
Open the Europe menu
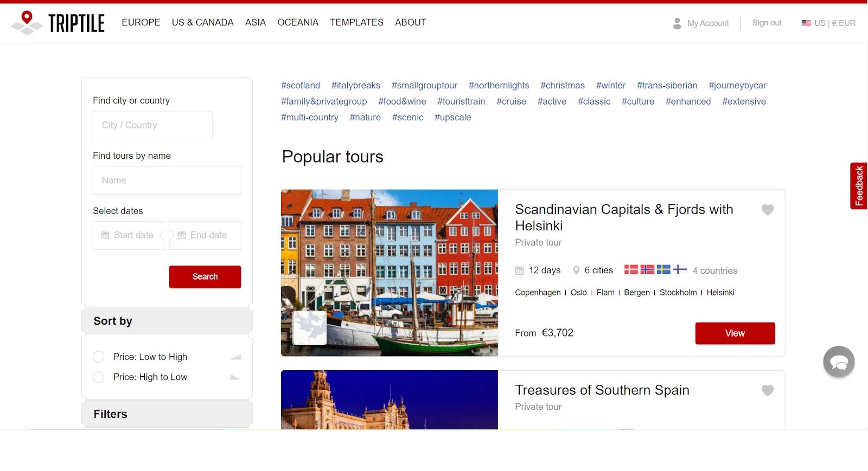point(141,22)
